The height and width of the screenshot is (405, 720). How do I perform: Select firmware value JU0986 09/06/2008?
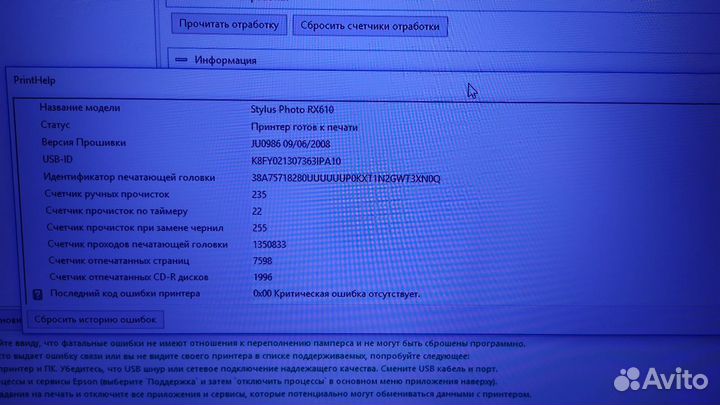(x=291, y=144)
